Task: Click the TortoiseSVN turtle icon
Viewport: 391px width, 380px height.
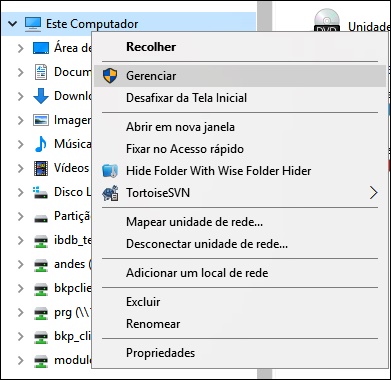Action: pos(110,193)
